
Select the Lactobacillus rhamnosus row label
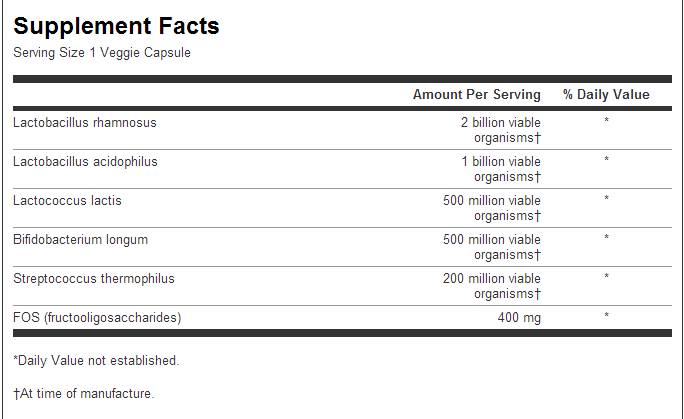tap(85, 123)
